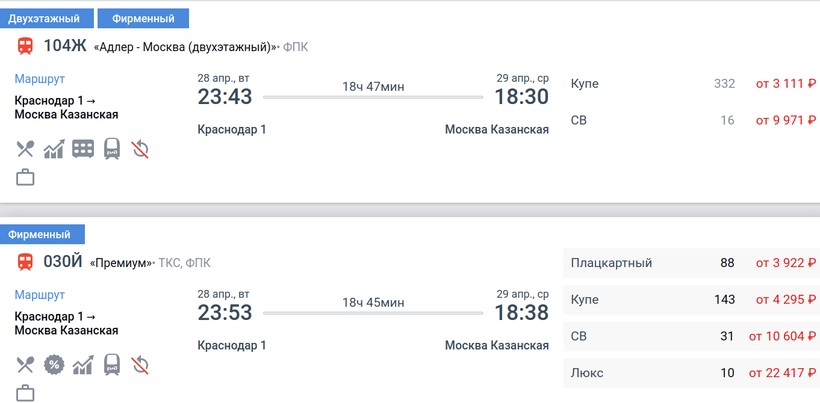Click the double-decker carriage icon for train 104Ж
The width and height of the screenshot is (820, 403).
83,149
